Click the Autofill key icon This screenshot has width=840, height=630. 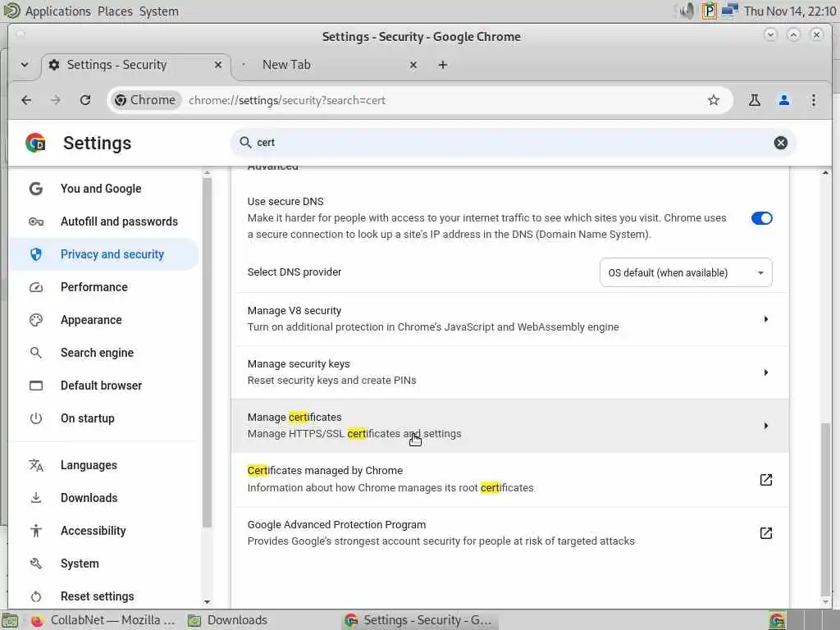pyautogui.click(x=36, y=221)
